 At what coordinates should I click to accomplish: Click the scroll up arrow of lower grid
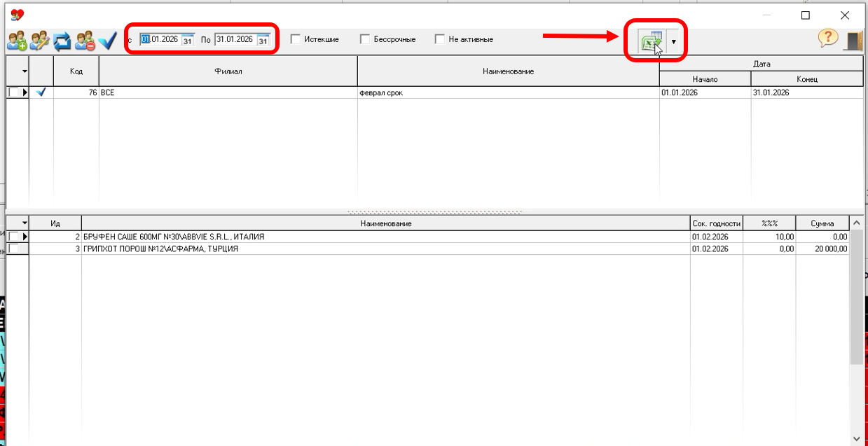(x=856, y=223)
